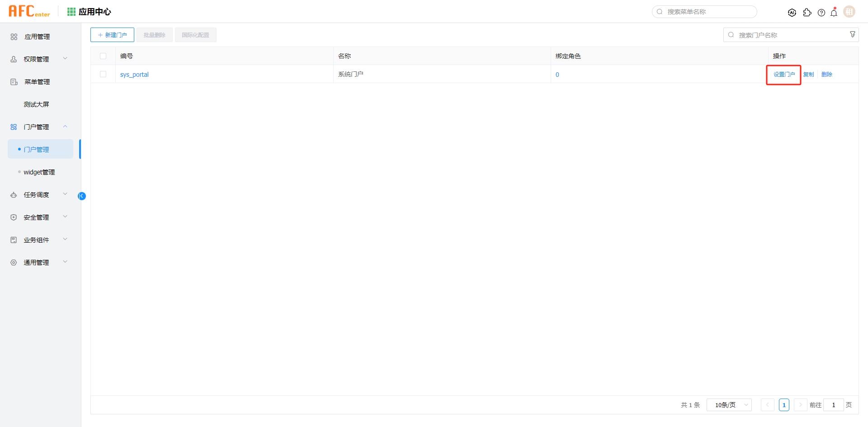Switch to widget管理 menu entry
The width and height of the screenshot is (868, 427).
[40, 172]
